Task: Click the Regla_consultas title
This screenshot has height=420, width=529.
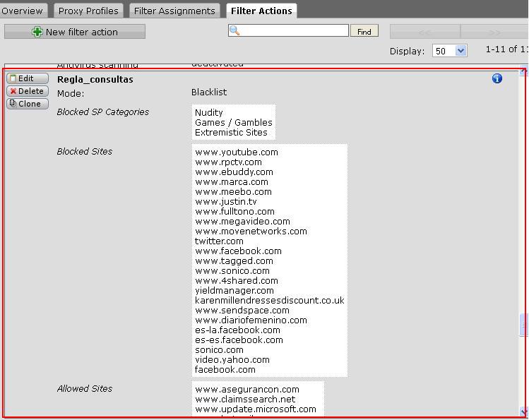Action: click(95, 80)
